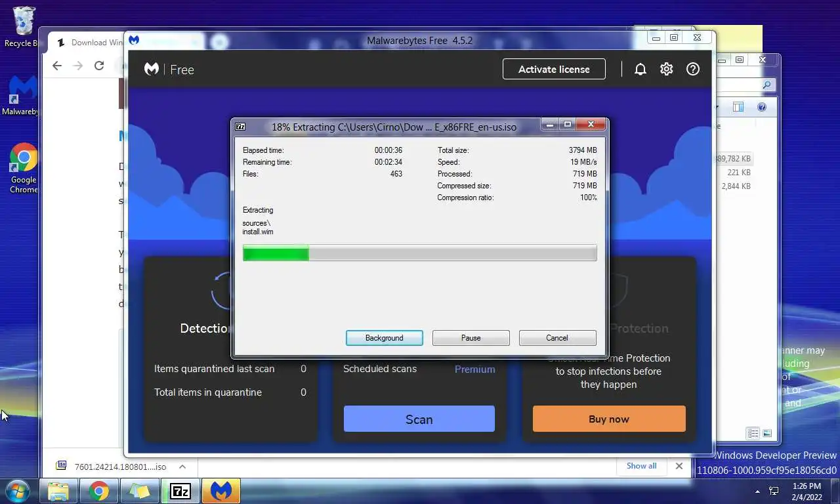Select the Download Windows Chrome tab
The width and height of the screenshot is (840, 504).
tap(88, 43)
